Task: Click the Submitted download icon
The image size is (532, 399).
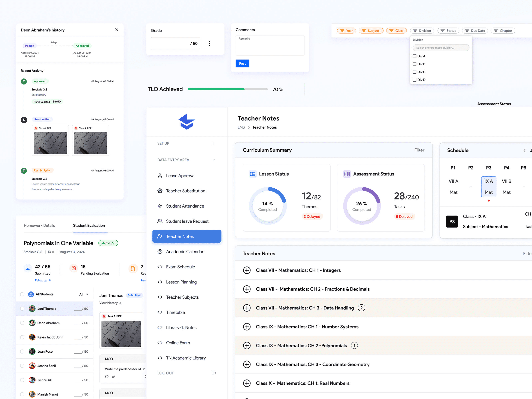Action: (28, 268)
